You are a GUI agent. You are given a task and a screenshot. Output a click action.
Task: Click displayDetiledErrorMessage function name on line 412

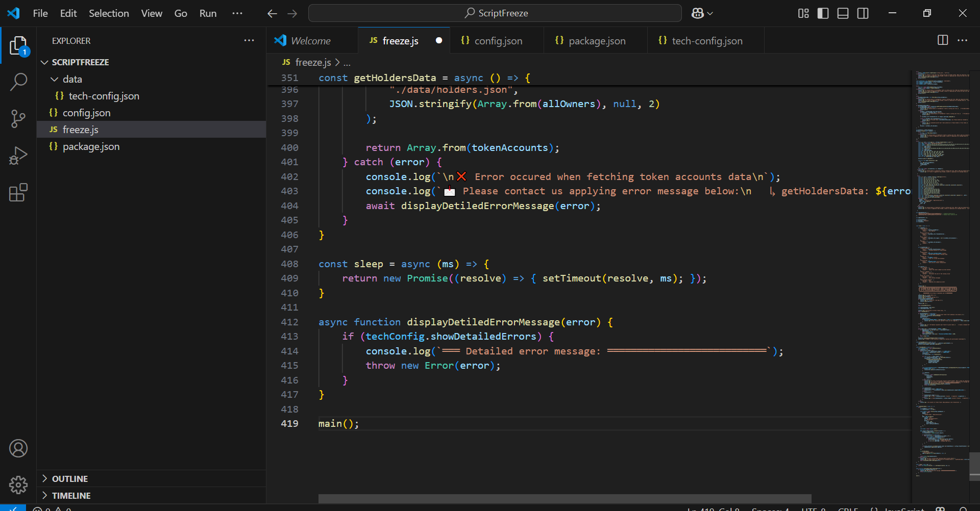pos(483,322)
